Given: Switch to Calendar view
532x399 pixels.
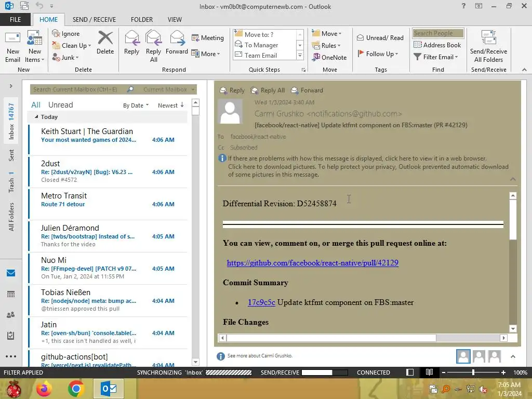Looking at the screenshot, I should (11, 294).
